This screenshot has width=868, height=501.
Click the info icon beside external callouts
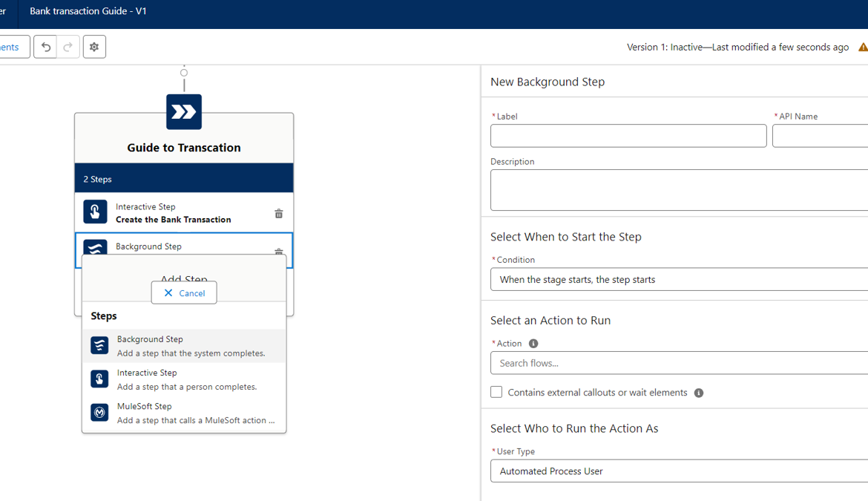[699, 393]
